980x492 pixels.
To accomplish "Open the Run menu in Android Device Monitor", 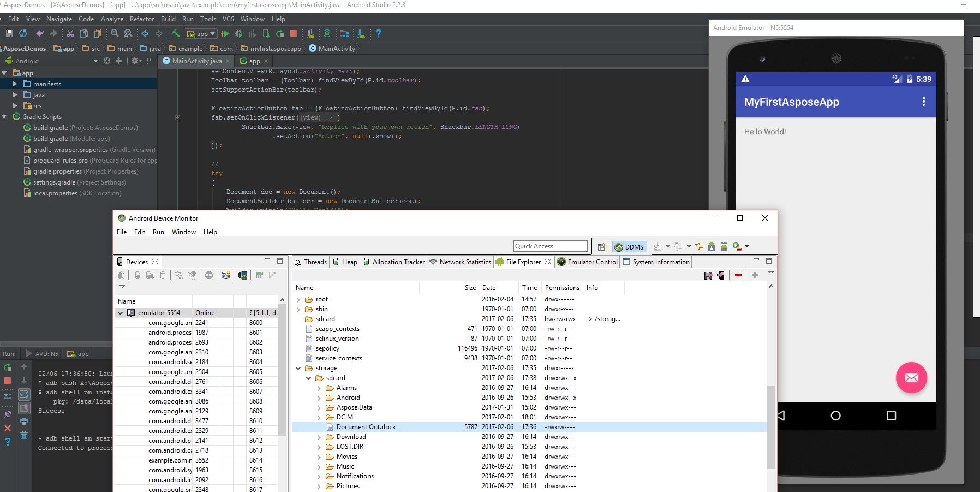I will coord(158,232).
